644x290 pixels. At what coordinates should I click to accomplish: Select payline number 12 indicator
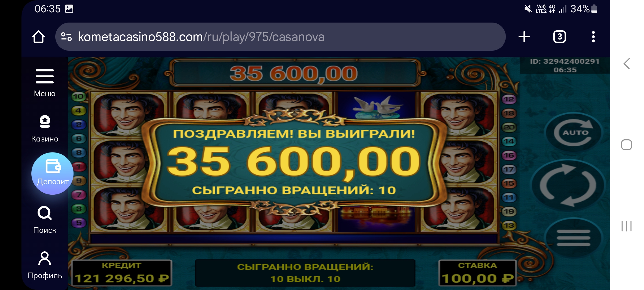[509, 99]
